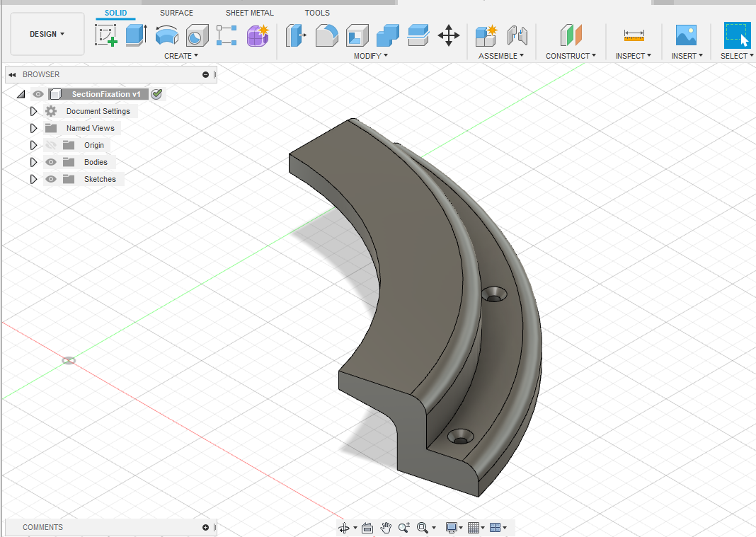756x537 pixels.
Task: Open the DESIGN workspace dropdown
Action: (x=47, y=34)
